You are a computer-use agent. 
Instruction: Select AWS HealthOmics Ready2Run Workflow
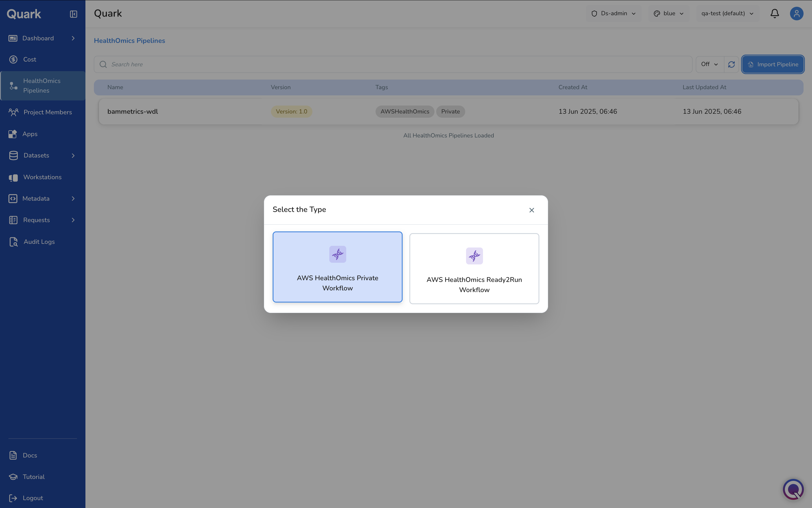pos(474,269)
